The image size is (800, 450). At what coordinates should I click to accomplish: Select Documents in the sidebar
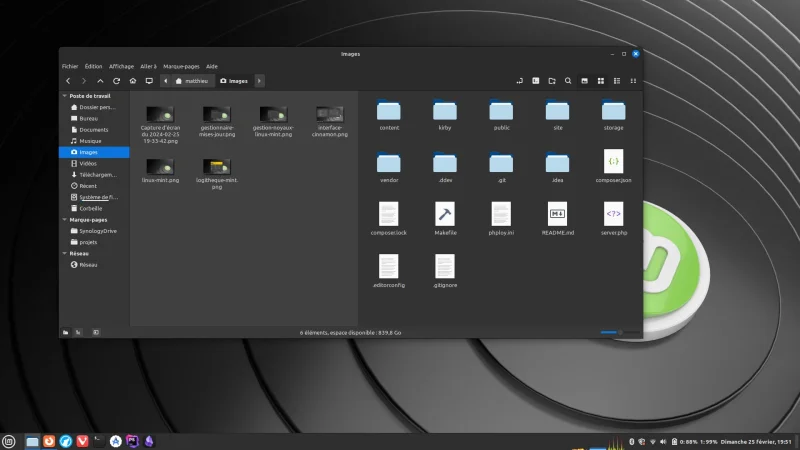click(x=94, y=130)
